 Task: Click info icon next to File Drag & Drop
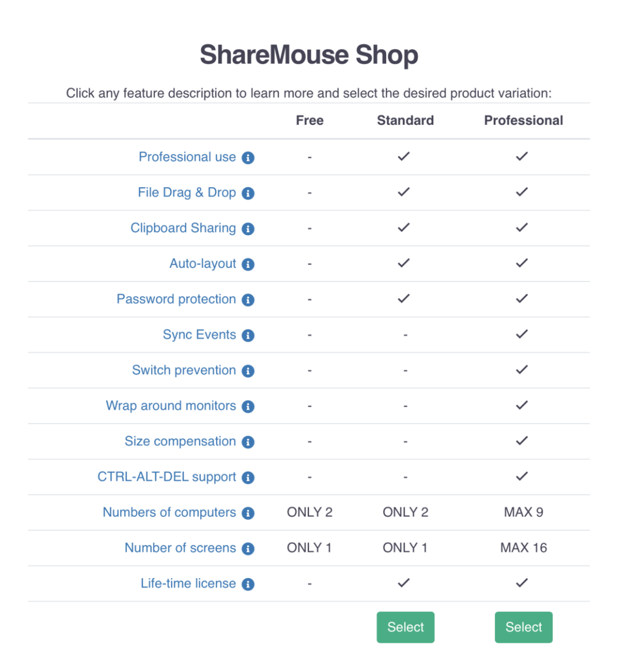pyautogui.click(x=248, y=193)
